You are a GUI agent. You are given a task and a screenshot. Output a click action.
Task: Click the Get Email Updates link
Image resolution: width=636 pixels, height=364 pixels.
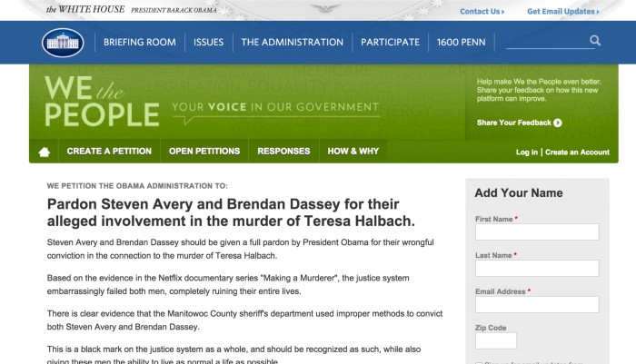(x=563, y=12)
